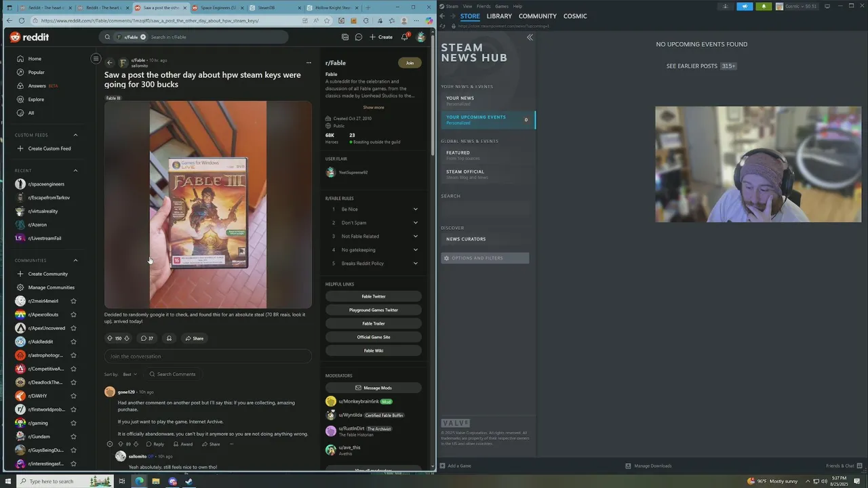Expand the Breaks Reddit Policy rule
The width and height of the screenshot is (868, 488).
(416, 264)
